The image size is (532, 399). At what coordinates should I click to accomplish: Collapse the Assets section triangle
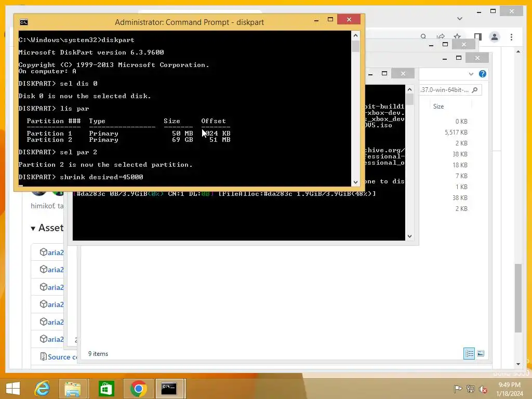pos(33,229)
